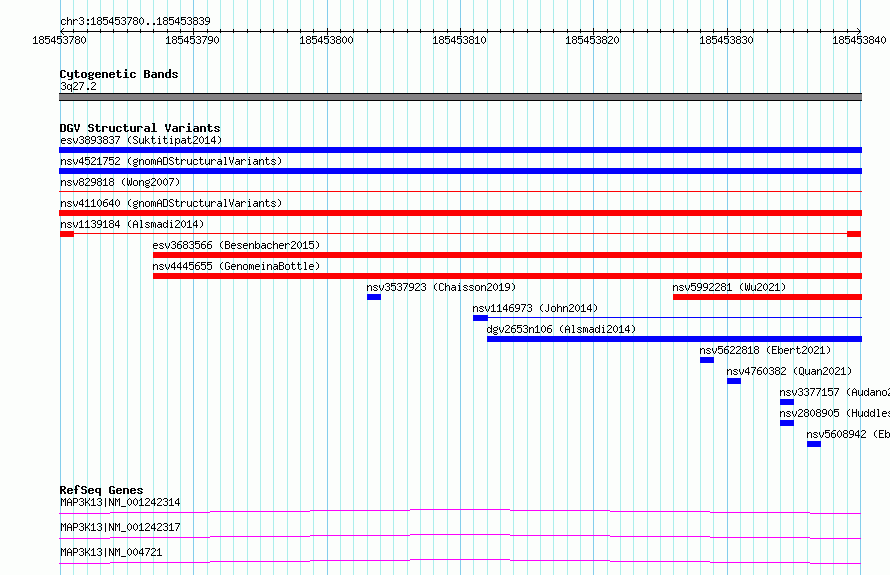Click esv3683566 (Besenbacher2015) label
Image resolution: width=890 pixels, height=575 pixels.
pyautogui.click(x=236, y=245)
